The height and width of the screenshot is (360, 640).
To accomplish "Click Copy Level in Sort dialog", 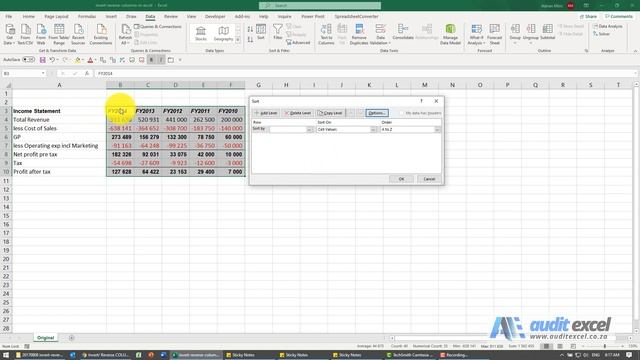I will tap(330, 113).
